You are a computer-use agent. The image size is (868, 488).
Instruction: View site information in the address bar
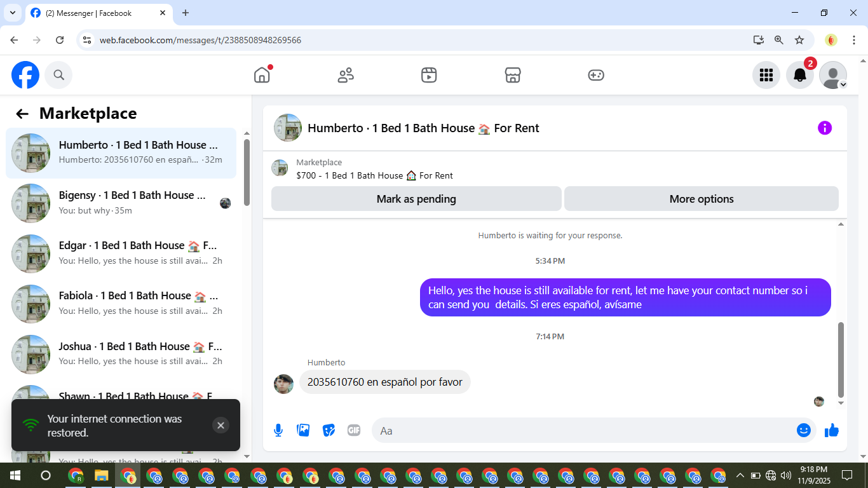(88, 40)
